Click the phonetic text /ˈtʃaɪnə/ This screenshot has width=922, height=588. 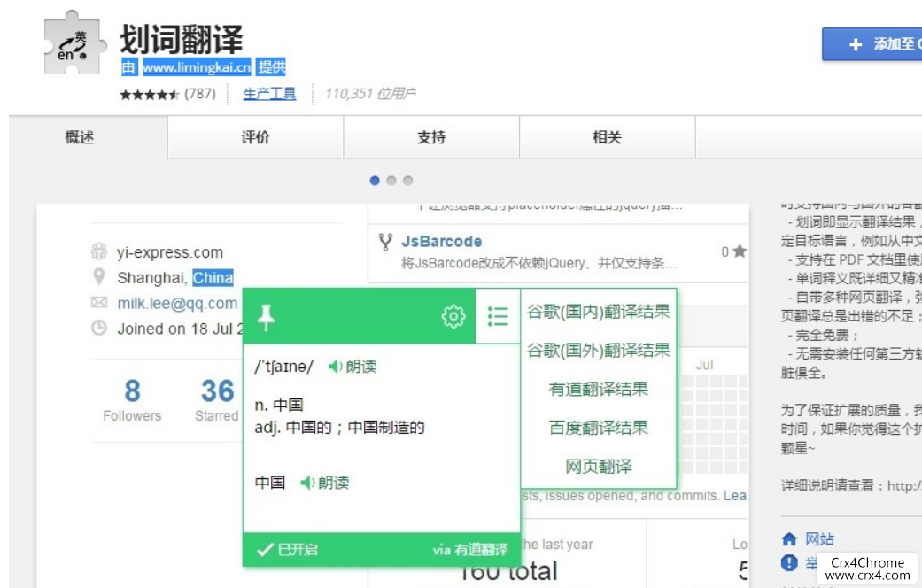pos(284,367)
